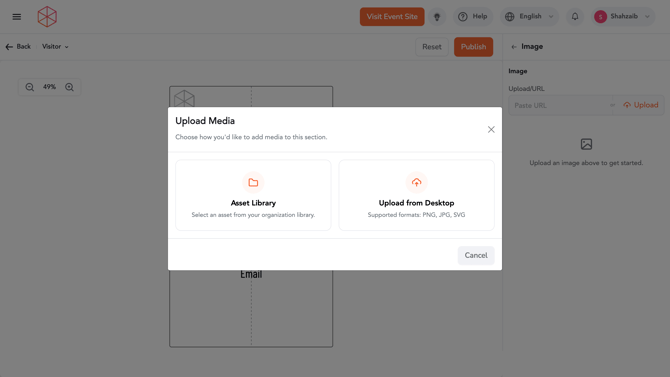Open the notifications bell
The image size is (670, 377).
(x=575, y=17)
